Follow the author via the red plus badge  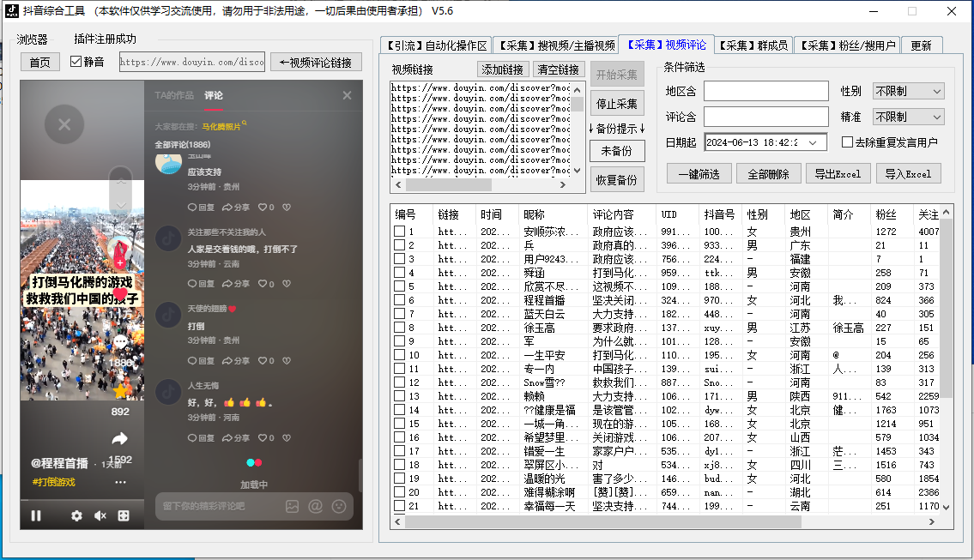point(120,262)
